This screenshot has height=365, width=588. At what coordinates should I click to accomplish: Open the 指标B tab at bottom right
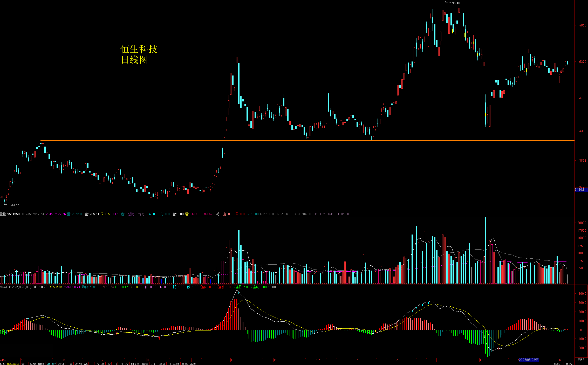559,364
